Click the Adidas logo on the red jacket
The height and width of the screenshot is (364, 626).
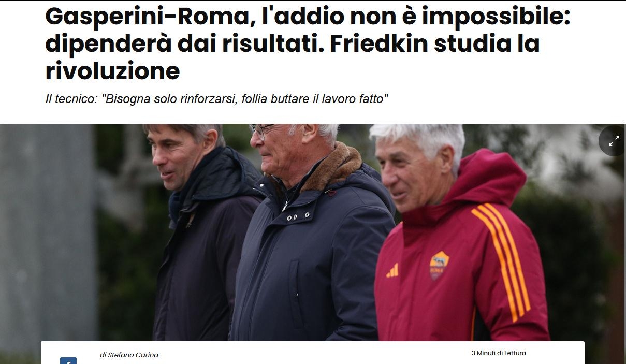(392, 271)
